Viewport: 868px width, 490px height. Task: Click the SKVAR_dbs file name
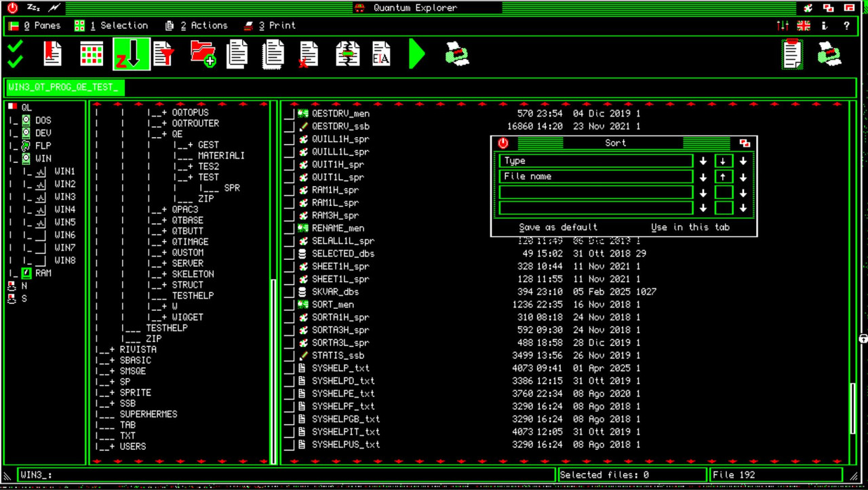point(335,292)
